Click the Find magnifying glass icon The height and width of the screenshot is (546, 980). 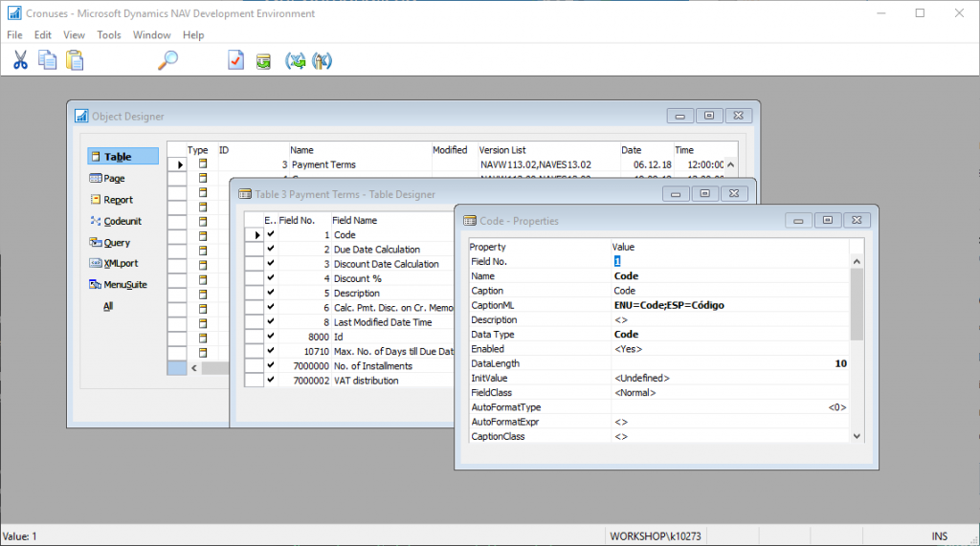tap(168, 59)
